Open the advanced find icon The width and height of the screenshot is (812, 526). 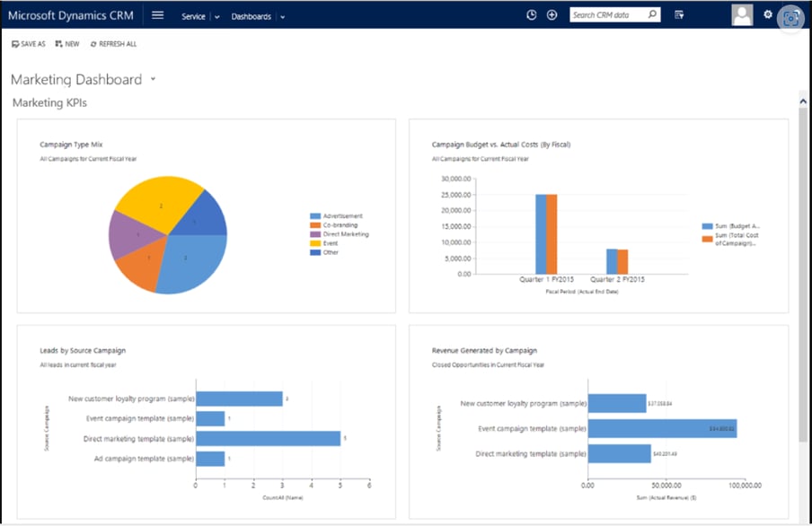[x=679, y=15]
